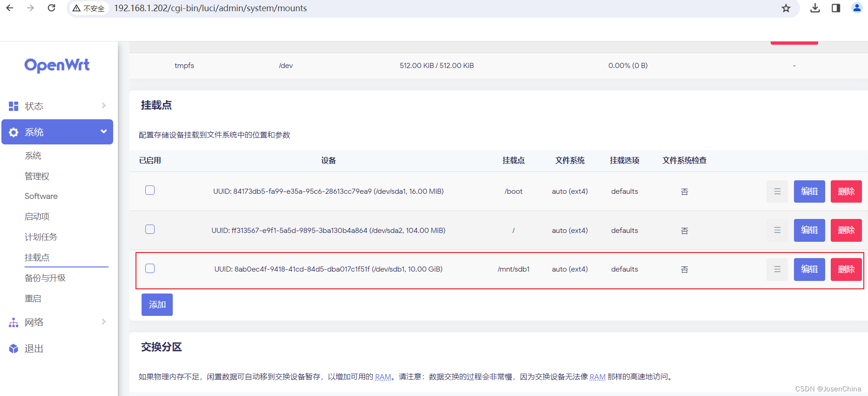Enable the /boot mount checkbox
This screenshot has height=396, width=868.
point(150,190)
